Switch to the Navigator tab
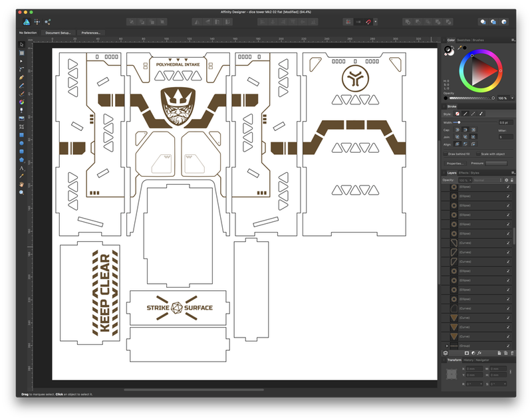The width and height of the screenshot is (532, 420). 482,360
